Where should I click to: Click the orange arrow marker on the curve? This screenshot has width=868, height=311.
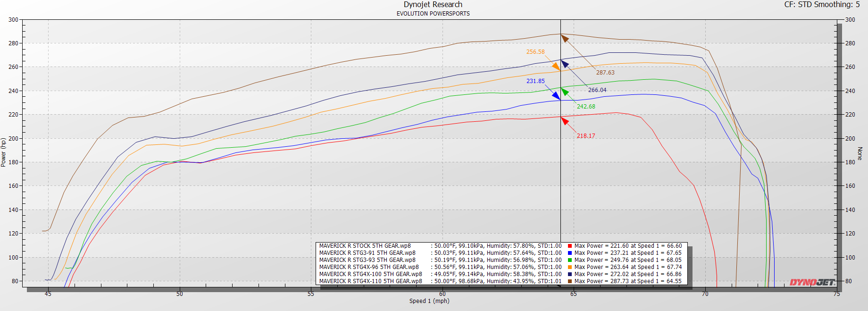pyautogui.click(x=556, y=67)
